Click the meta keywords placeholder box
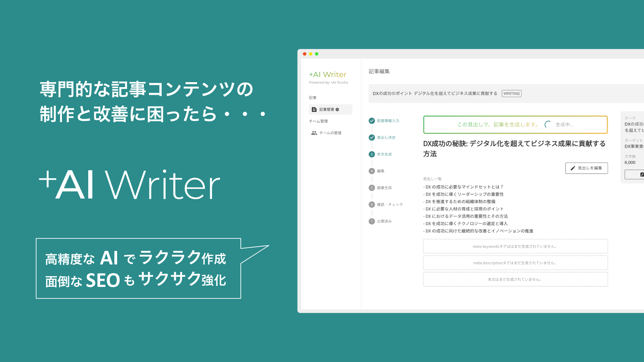Image resolution: width=644 pixels, height=362 pixels. click(515, 246)
